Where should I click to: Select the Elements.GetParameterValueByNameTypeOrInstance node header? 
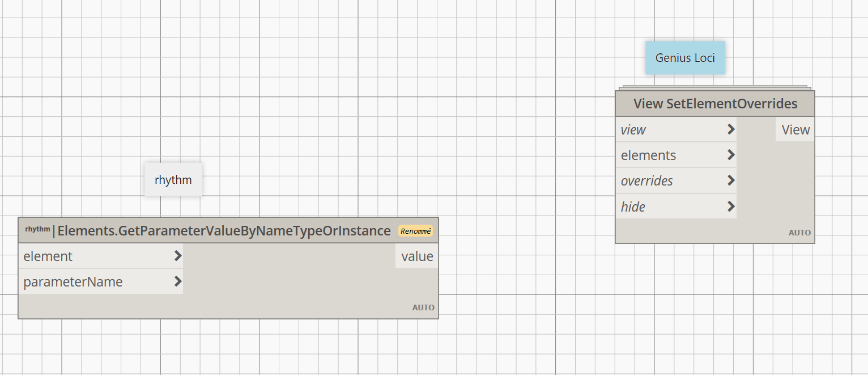[224, 231]
